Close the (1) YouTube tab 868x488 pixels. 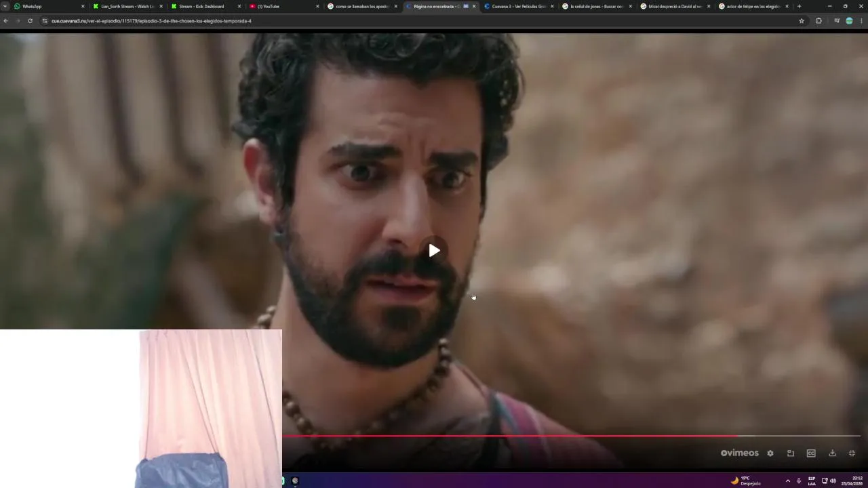click(317, 6)
